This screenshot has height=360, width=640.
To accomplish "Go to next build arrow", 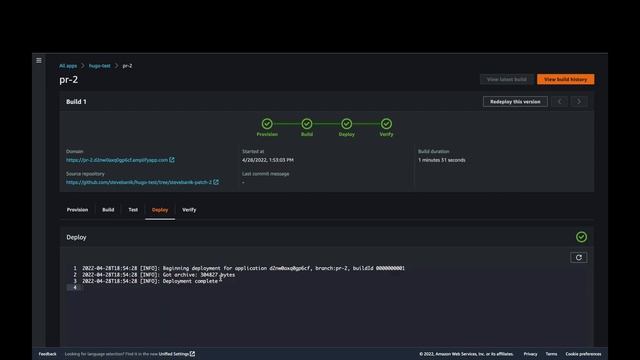I will [x=579, y=102].
